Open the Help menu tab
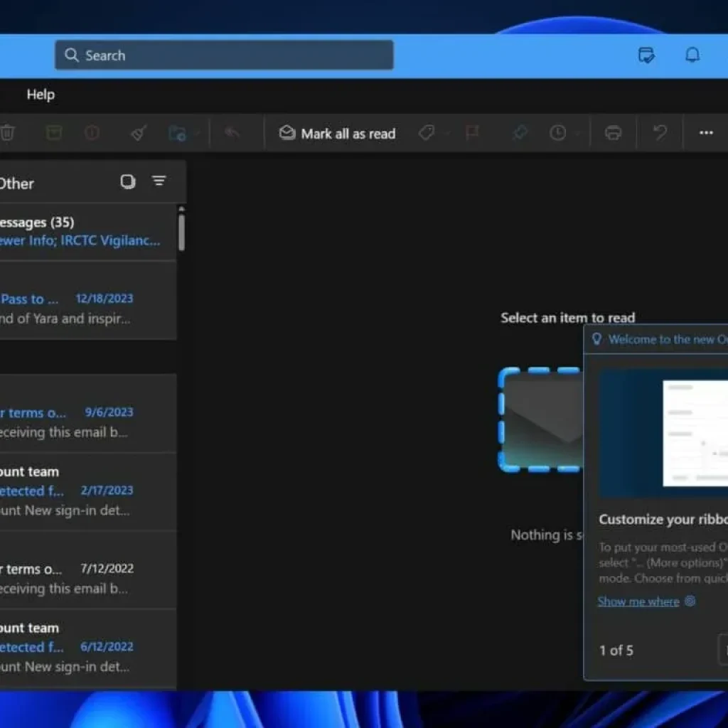 [x=41, y=95]
